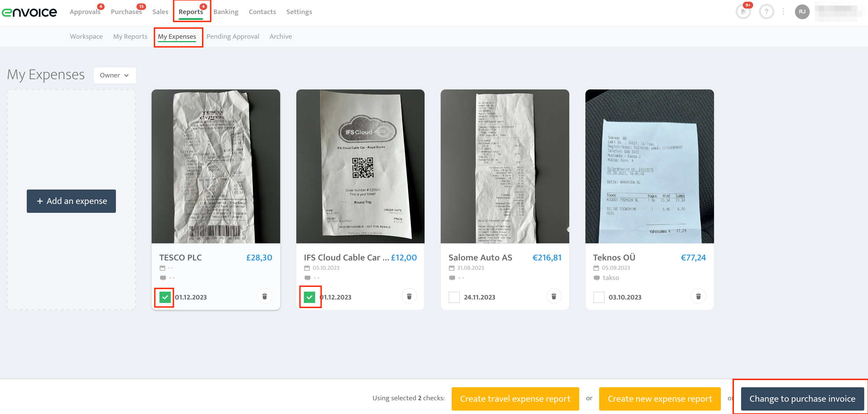This screenshot has width=868, height=414.
Task: Click the comment icon on Salome Auto card
Action: [x=452, y=278]
